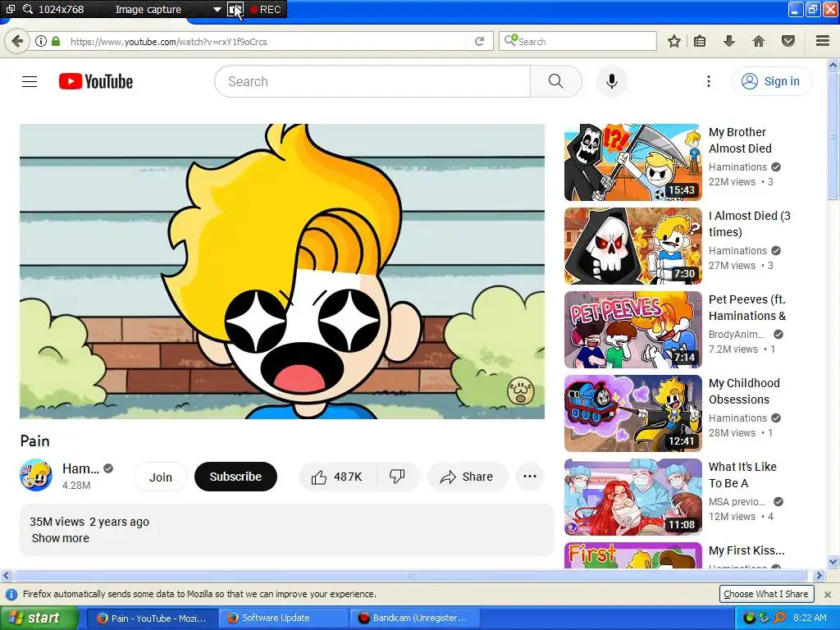This screenshot has height=630, width=840.
Task: Show bookmarks list icon in toolbar
Action: click(700, 41)
